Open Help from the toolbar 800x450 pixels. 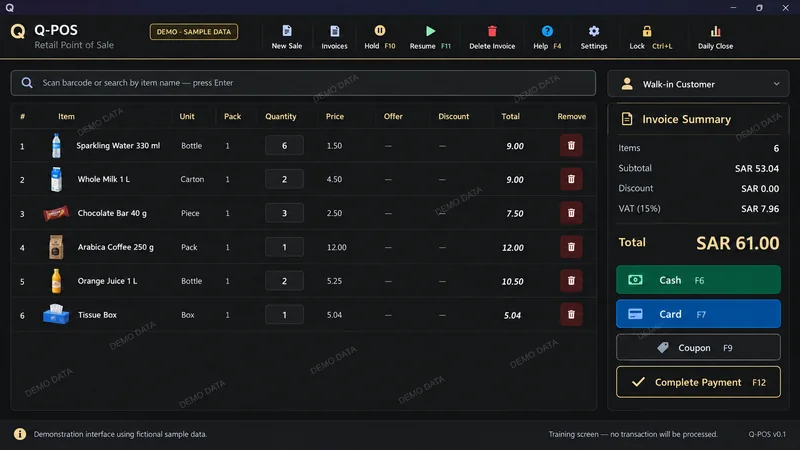click(x=547, y=37)
